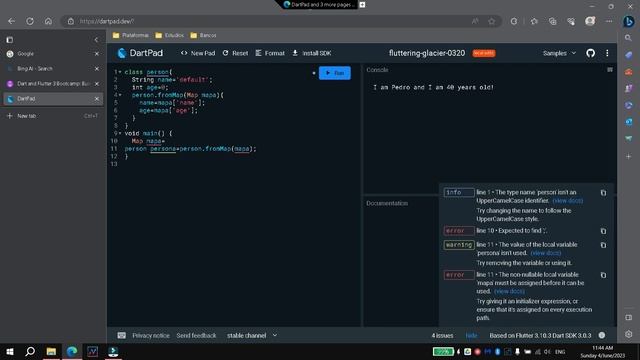Click the 4 issues label
640x360 pixels.
442,336
